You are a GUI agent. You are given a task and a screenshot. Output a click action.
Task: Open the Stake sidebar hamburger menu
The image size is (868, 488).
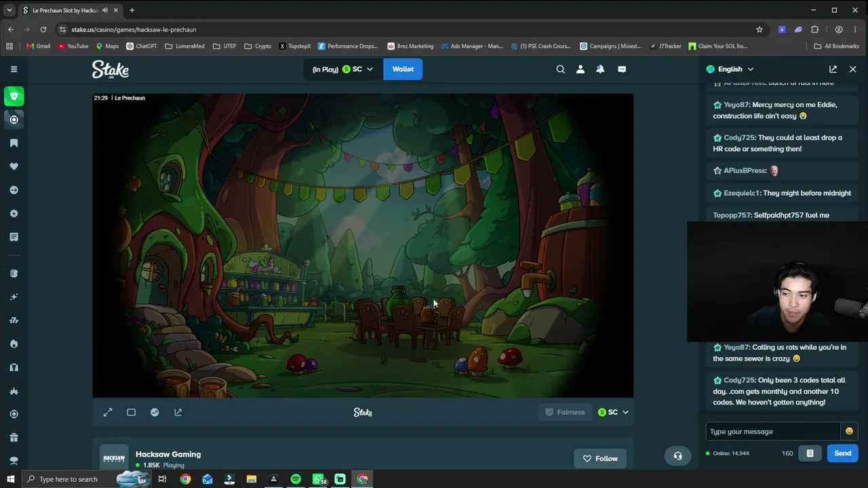pos(14,69)
